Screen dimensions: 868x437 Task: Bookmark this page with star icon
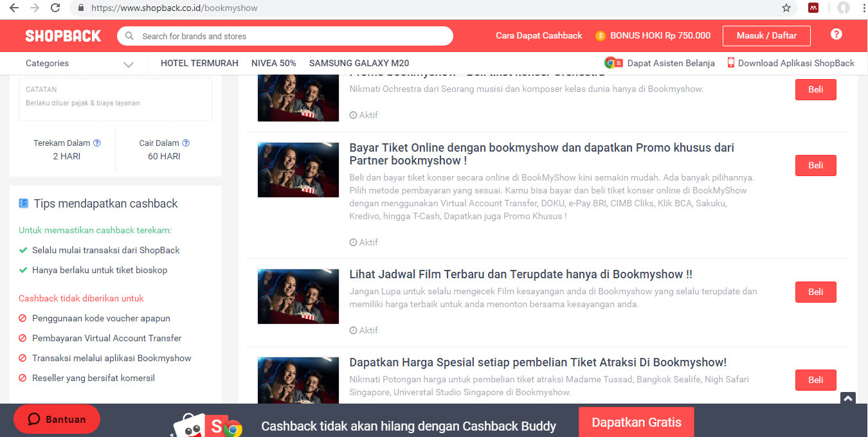point(786,8)
